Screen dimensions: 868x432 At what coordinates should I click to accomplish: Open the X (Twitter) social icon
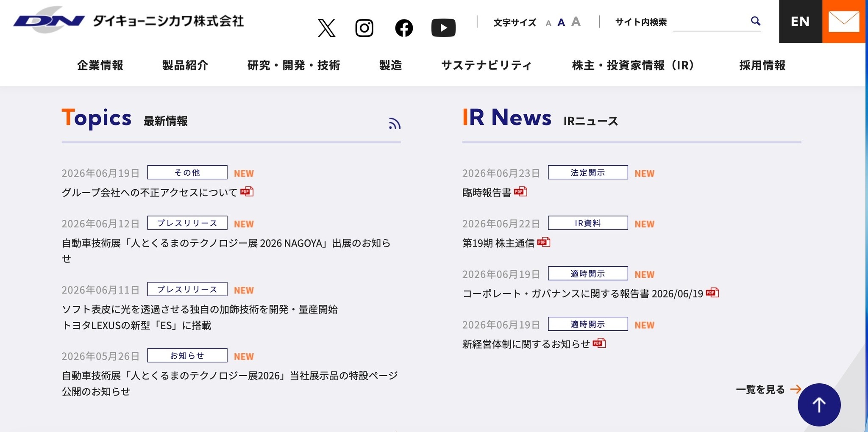pos(326,28)
